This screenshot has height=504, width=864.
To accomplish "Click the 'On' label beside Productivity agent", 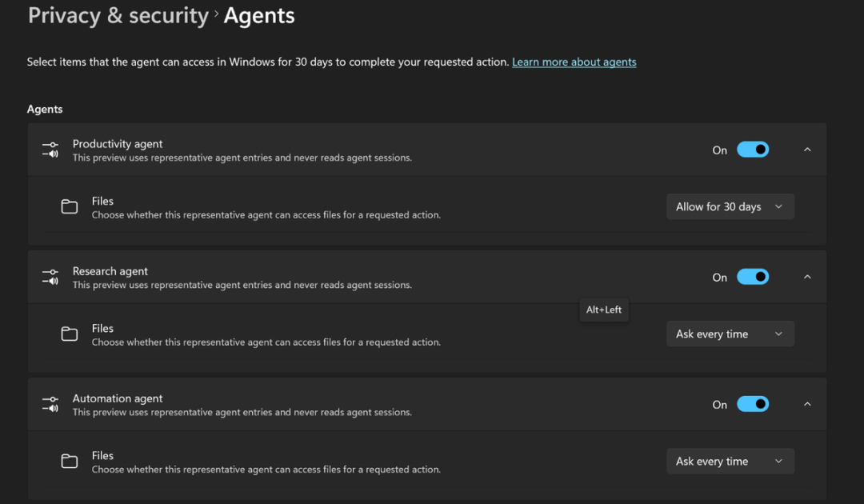I will 720,150.
